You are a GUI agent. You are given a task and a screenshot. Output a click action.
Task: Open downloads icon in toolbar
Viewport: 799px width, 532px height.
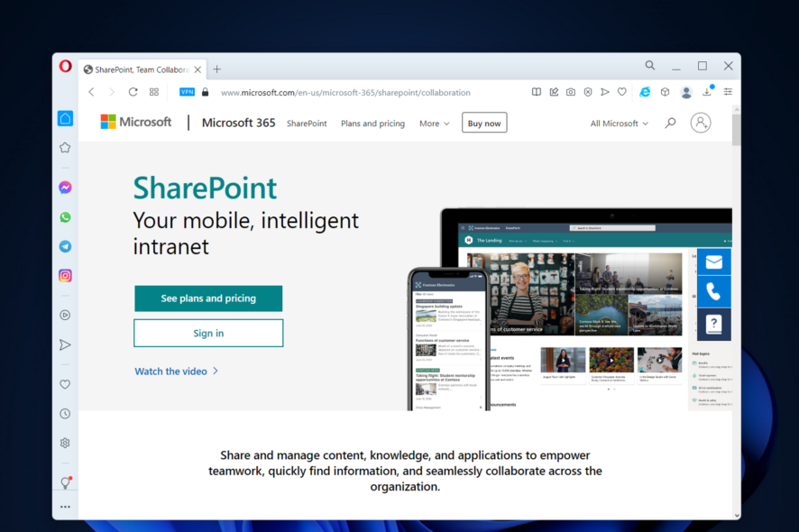[707, 92]
